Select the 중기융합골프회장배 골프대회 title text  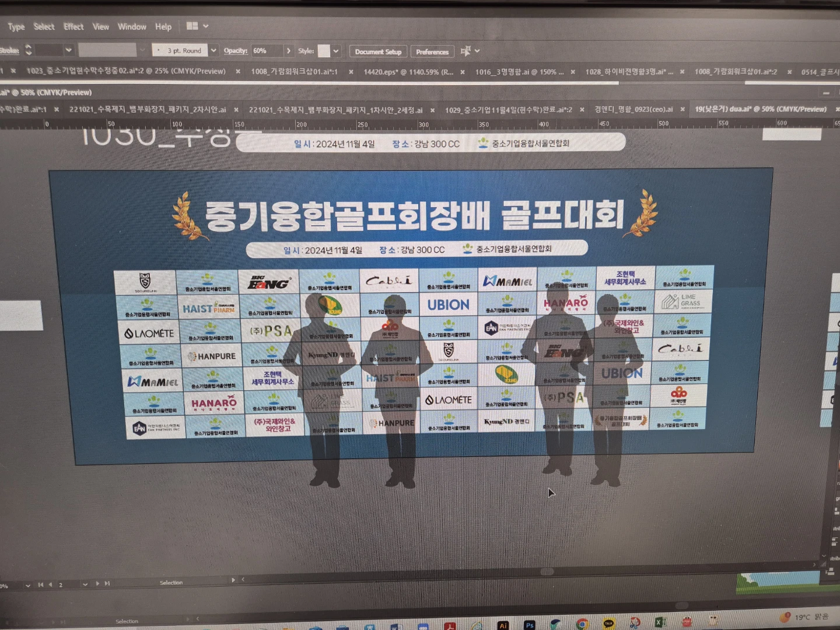pyautogui.click(x=415, y=215)
